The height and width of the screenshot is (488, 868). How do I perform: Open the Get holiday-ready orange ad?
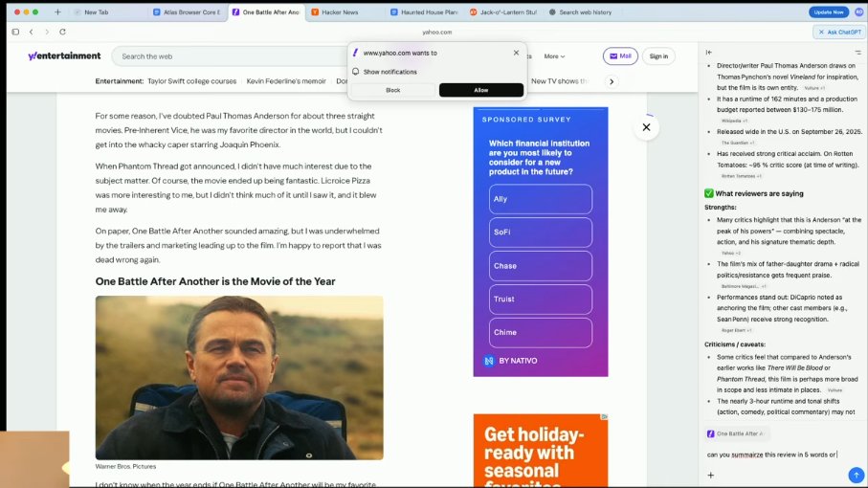click(x=541, y=451)
